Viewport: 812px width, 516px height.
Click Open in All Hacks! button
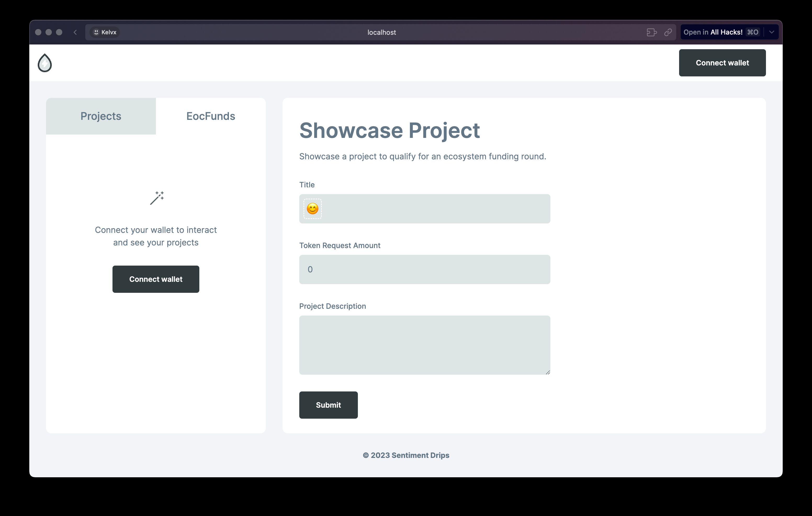(721, 32)
